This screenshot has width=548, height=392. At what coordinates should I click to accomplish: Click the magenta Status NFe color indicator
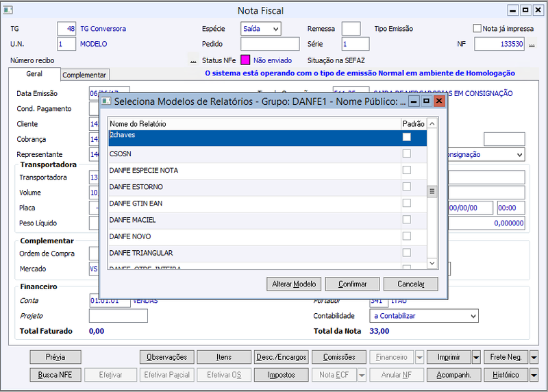tap(245, 60)
